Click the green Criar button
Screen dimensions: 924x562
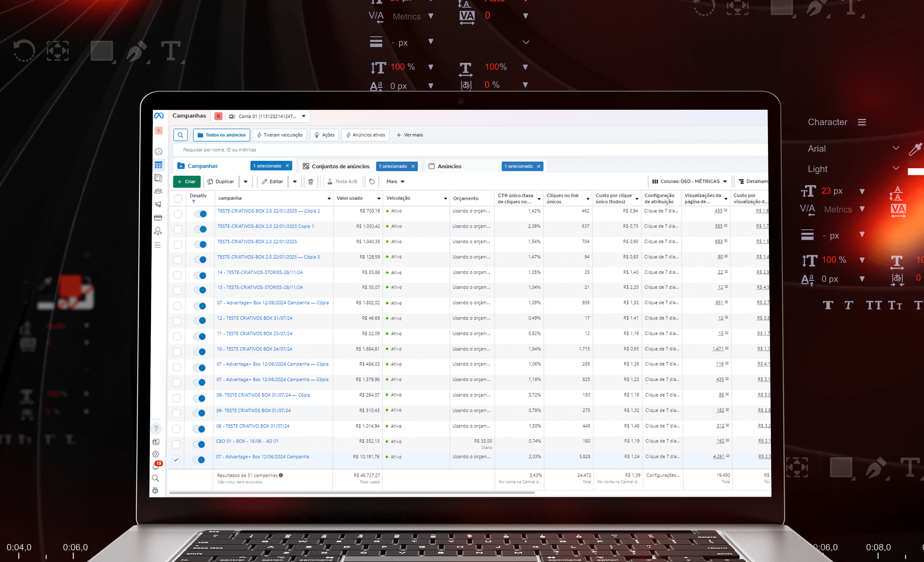pos(186,181)
